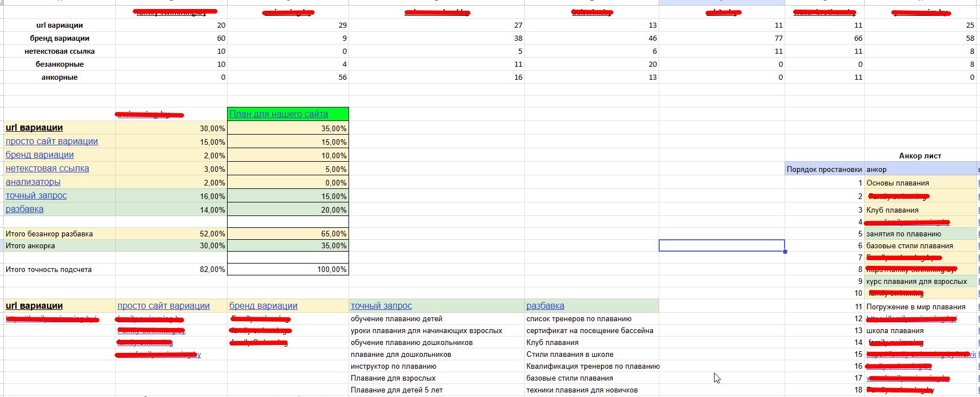
Task: Click the 'анализаторы' link
Action: [x=33, y=182]
